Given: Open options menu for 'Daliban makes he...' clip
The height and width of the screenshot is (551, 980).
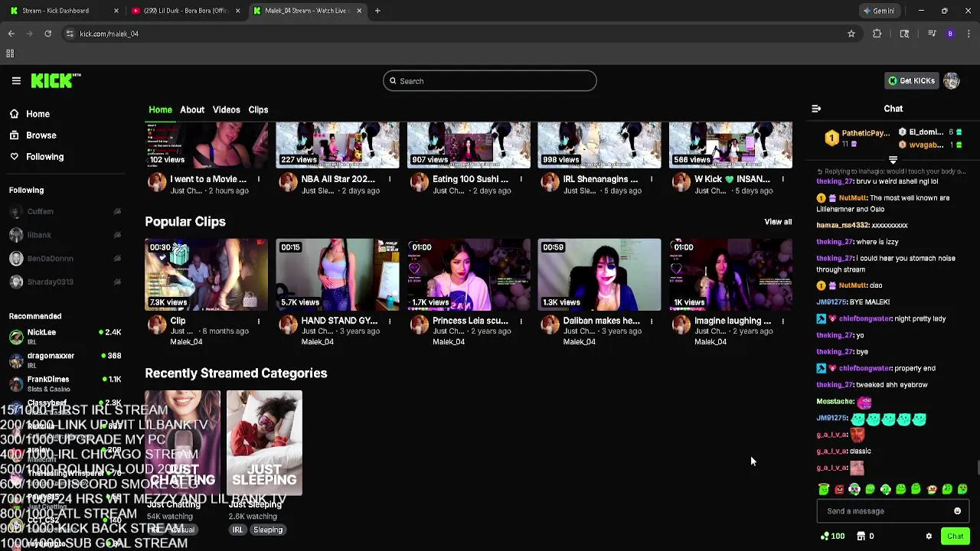Looking at the screenshot, I should click(x=652, y=321).
